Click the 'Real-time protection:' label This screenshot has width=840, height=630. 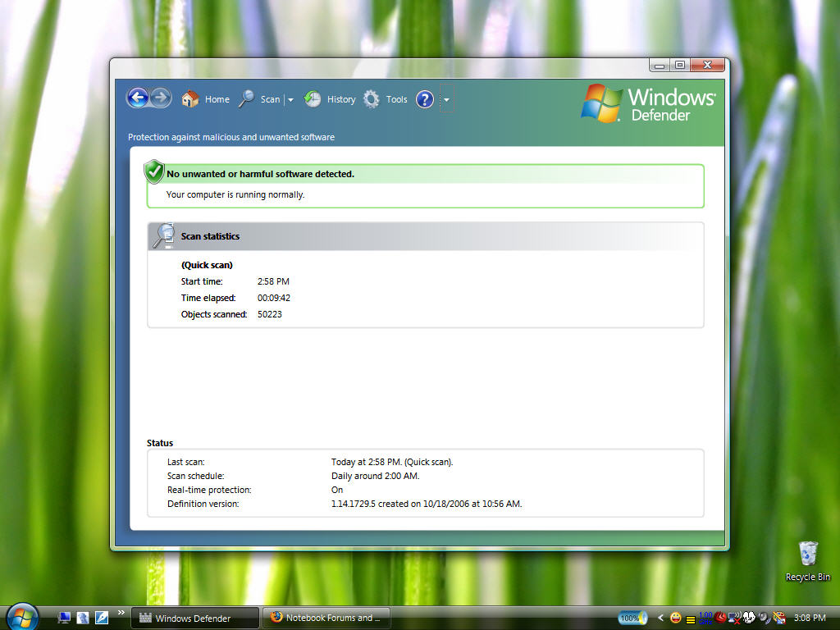pos(209,490)
